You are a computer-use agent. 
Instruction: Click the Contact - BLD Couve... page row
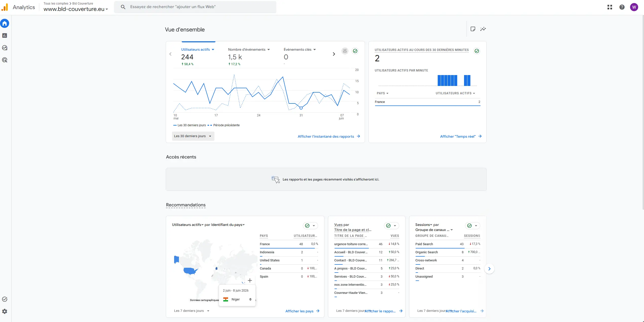(x=366, y=260)
